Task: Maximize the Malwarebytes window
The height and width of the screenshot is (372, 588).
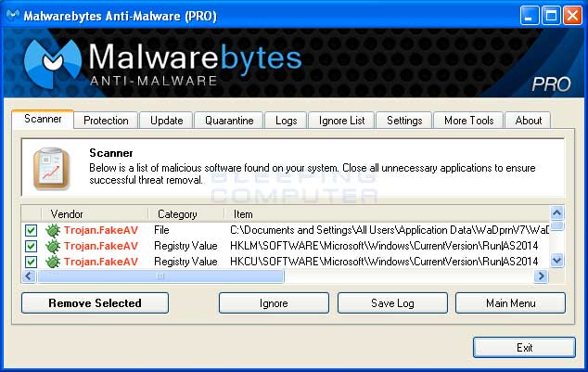Action: pyautogui.click(x=551, y=16)
